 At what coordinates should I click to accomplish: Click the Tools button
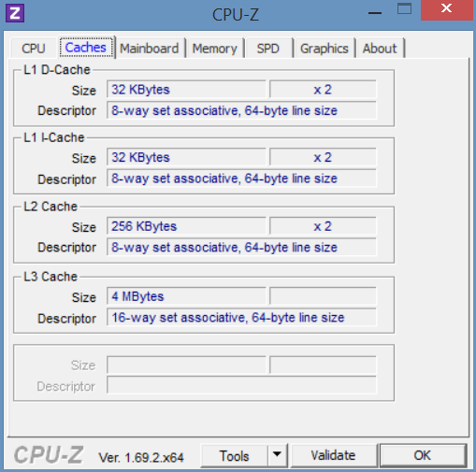click(x=235, y=455)
